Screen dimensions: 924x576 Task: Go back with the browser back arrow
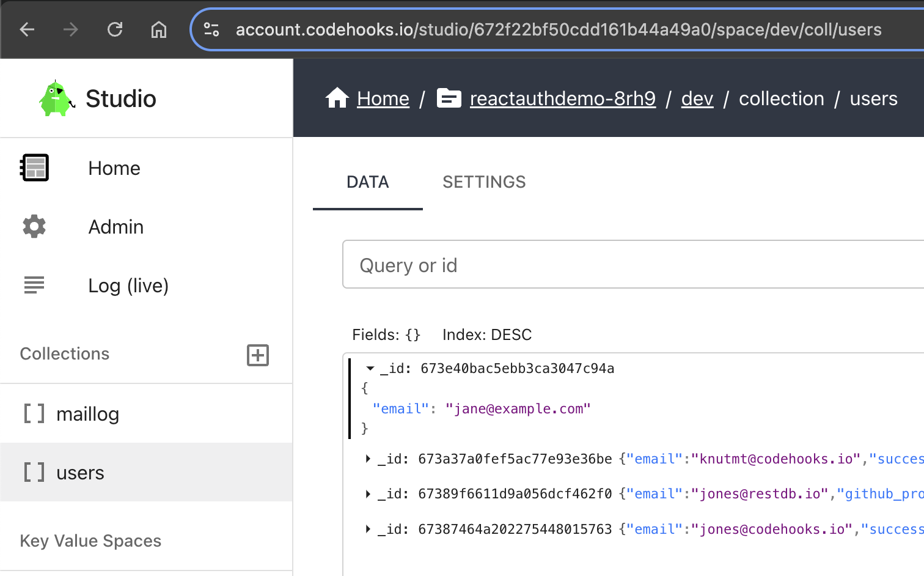(x=27, y=29)
